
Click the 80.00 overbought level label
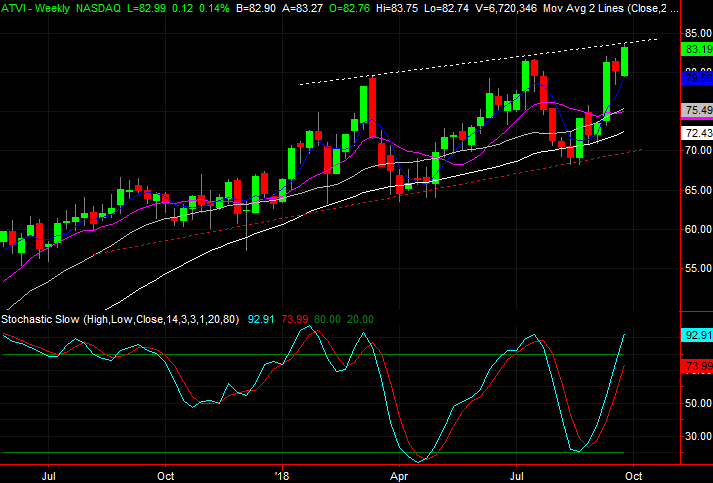click(x=327, y=319)
